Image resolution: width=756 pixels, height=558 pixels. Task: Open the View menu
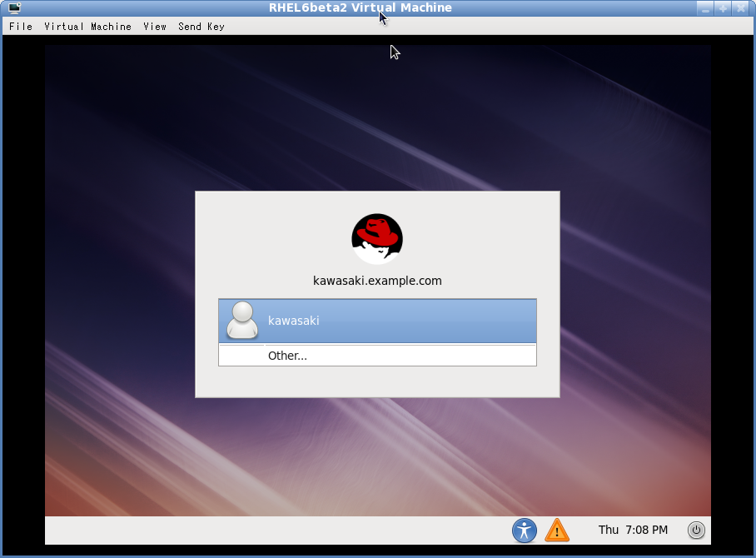[x=155, y=27]
